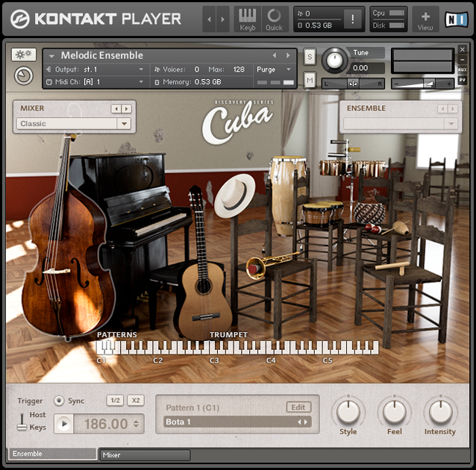This screenshot has height=470, width=476.
Task: Select previous Mixer preset arrow
Action: (x=116, y=109)
